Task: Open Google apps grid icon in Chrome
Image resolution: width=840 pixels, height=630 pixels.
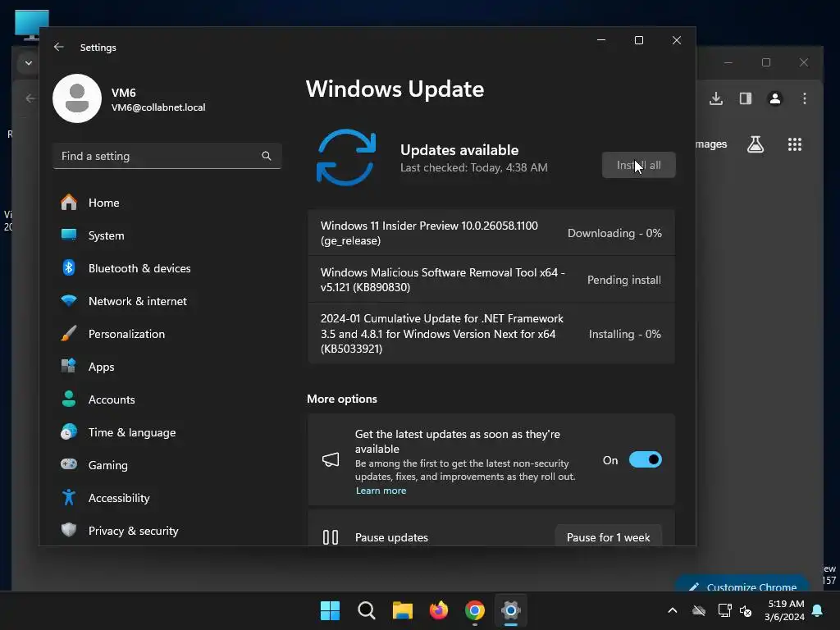Action: tap(794, 144)
